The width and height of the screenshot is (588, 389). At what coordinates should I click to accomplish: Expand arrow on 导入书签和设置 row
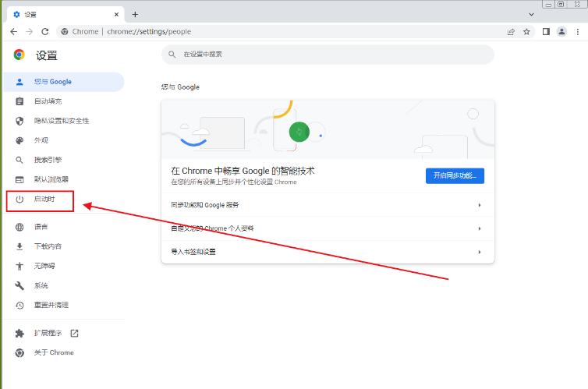(480, 253)
